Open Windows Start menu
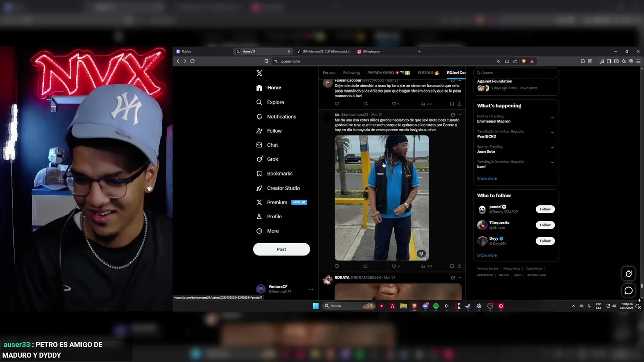Screen dimensions: 644x362 coord(315,306)
